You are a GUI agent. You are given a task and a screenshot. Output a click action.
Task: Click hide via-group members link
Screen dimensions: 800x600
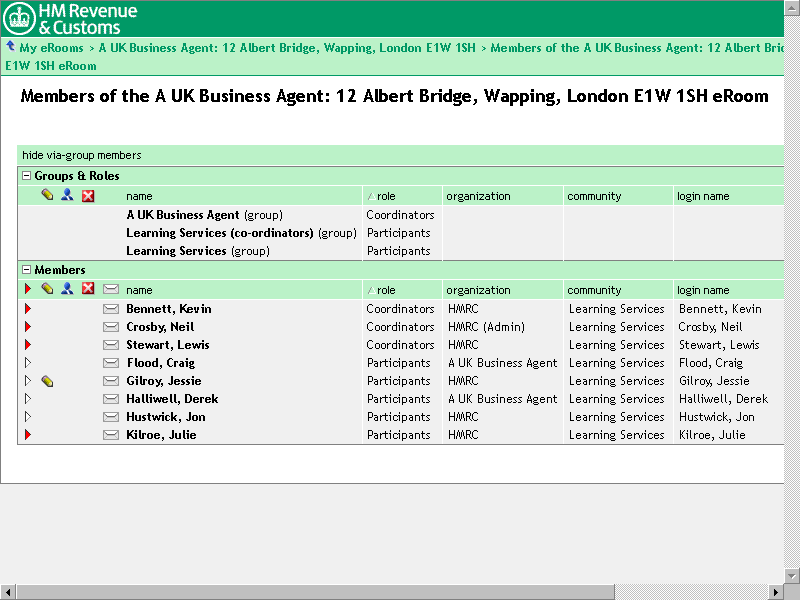pos(81,155)
